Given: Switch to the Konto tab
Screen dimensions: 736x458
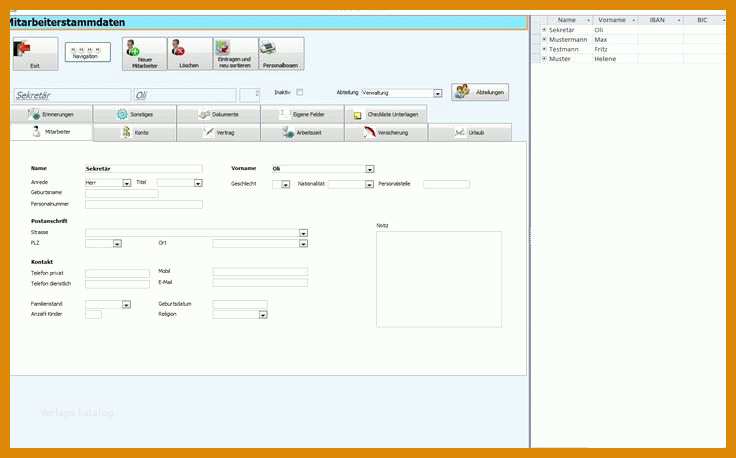Looking at the screenshot, I should pos(135,133).
